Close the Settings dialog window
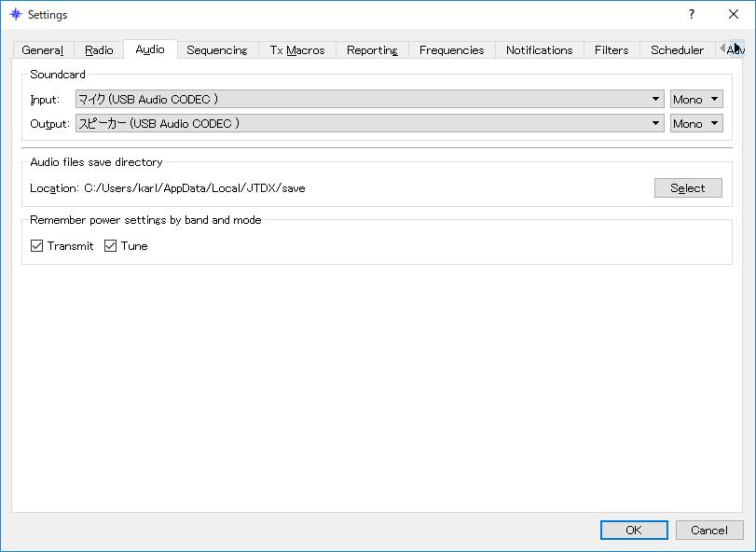Image resolution: width=756 pixels, height=552 pixels. [734, 14]
